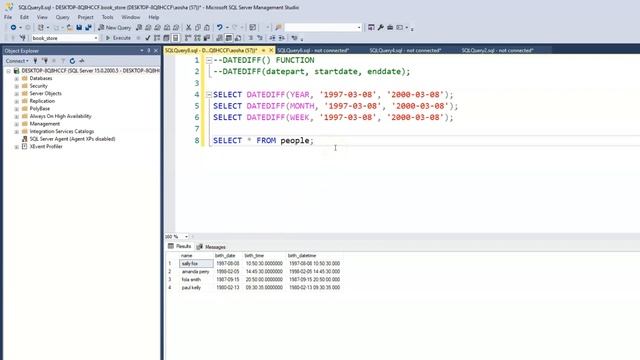Collapse the DESKTOP server root node
This screenshot has height=360, width=640.
pyautogui.click(x=9, y=71)
